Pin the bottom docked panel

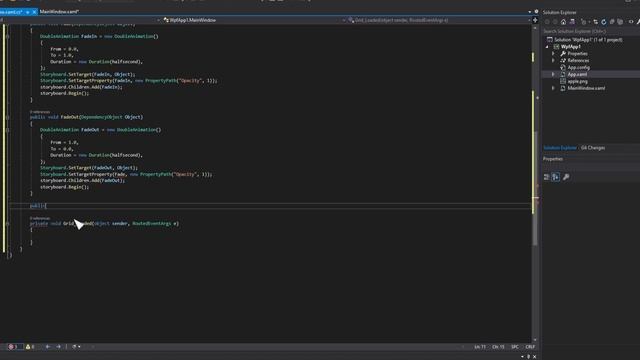pyautogui.click(x=528, y=357)
